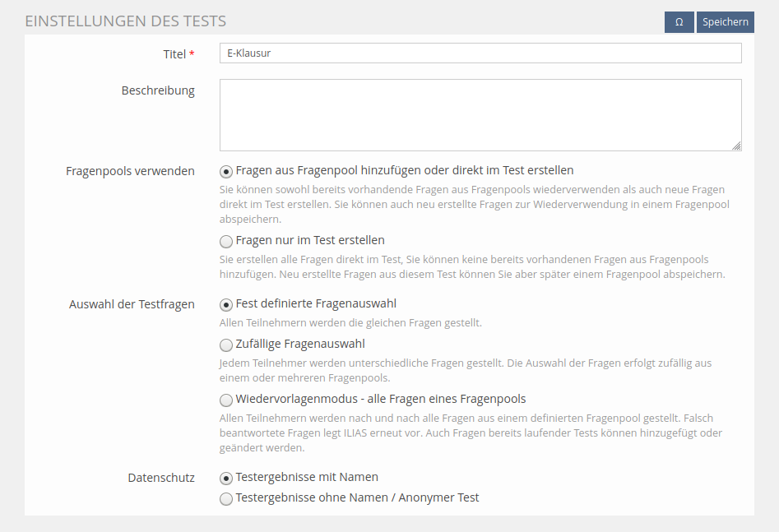
Task: Click the 'Fragenpools verwenden' label
Action: (x=130, y=171)
